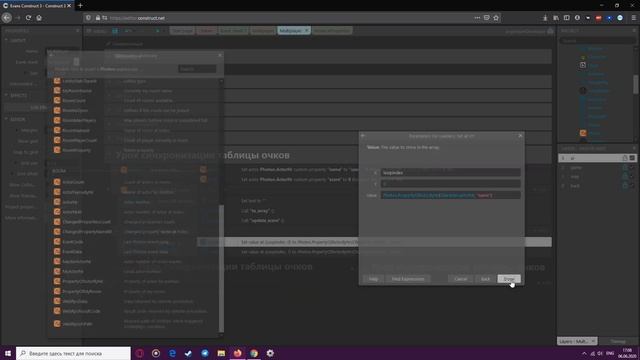Select the Call "to_array" action text

point(257,211)
